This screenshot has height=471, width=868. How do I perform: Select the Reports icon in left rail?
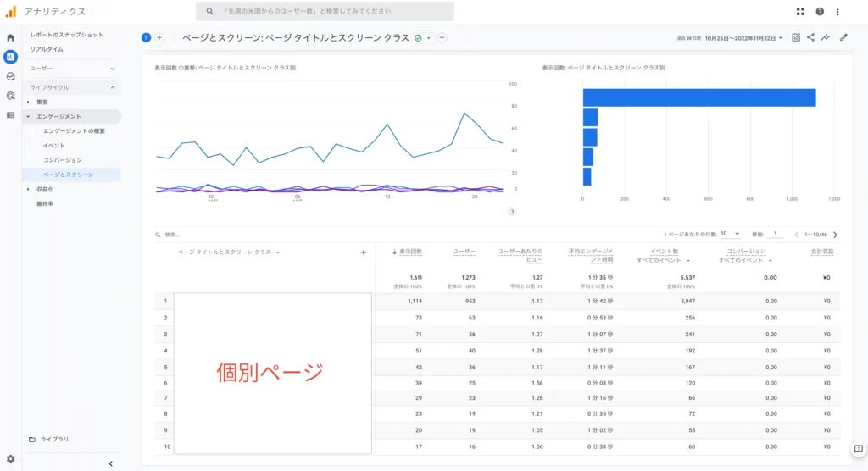click(10, 57)
